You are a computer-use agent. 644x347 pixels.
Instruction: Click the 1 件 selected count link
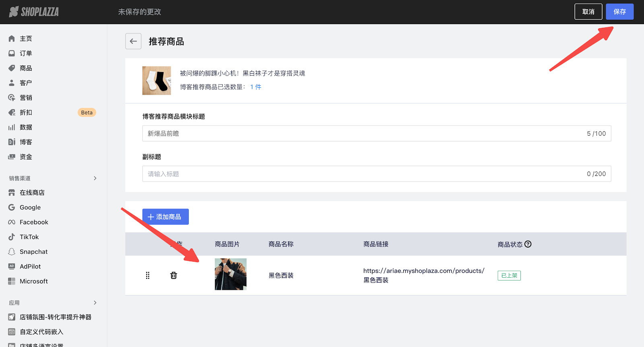(256, 87)
